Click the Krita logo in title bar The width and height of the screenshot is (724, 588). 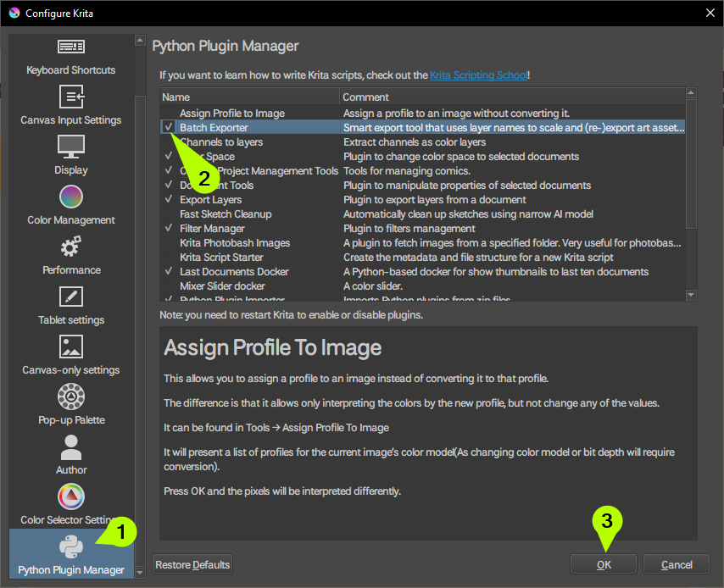[14, 13]
